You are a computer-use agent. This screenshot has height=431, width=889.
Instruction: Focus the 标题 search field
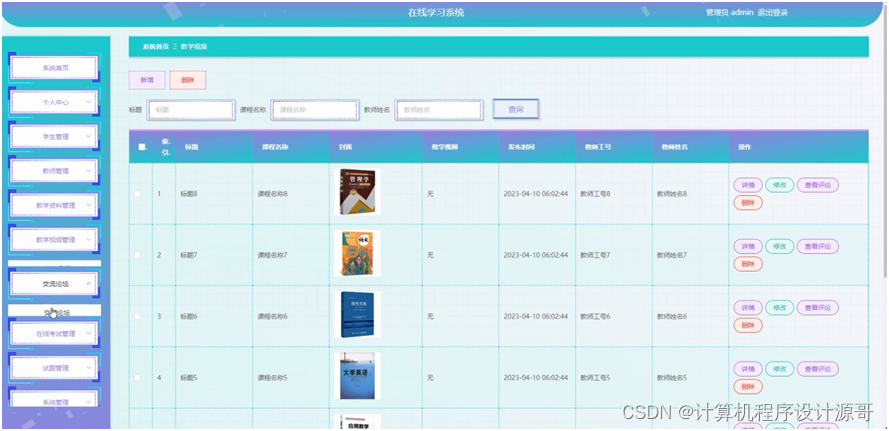point(190,109)
